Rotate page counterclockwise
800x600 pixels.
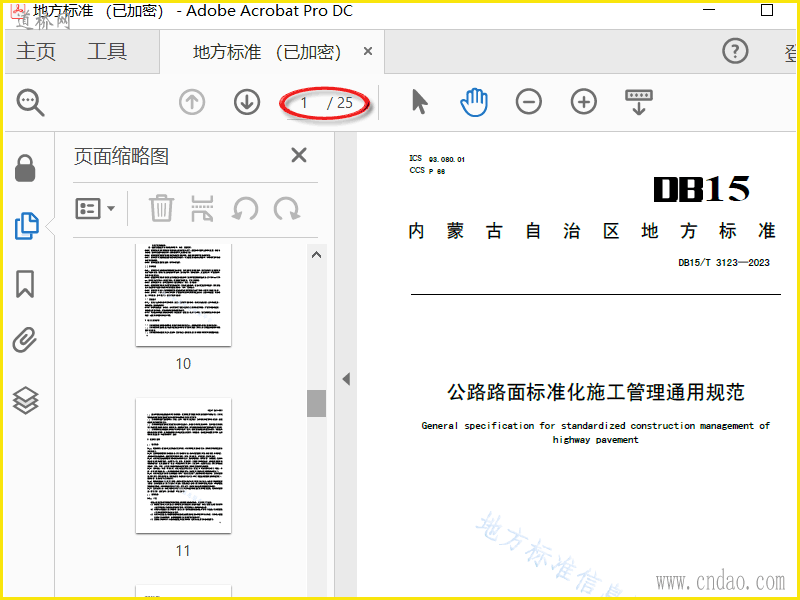245,209
